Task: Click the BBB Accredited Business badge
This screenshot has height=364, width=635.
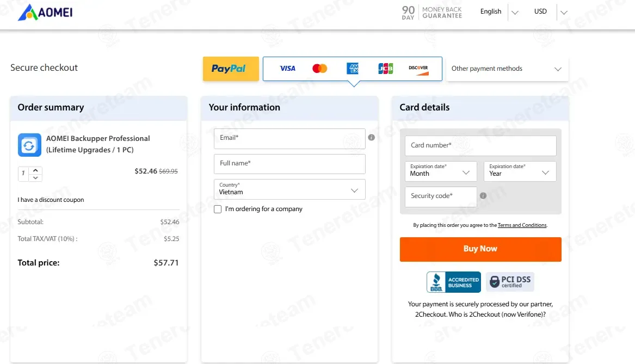Action: point(454,282)
